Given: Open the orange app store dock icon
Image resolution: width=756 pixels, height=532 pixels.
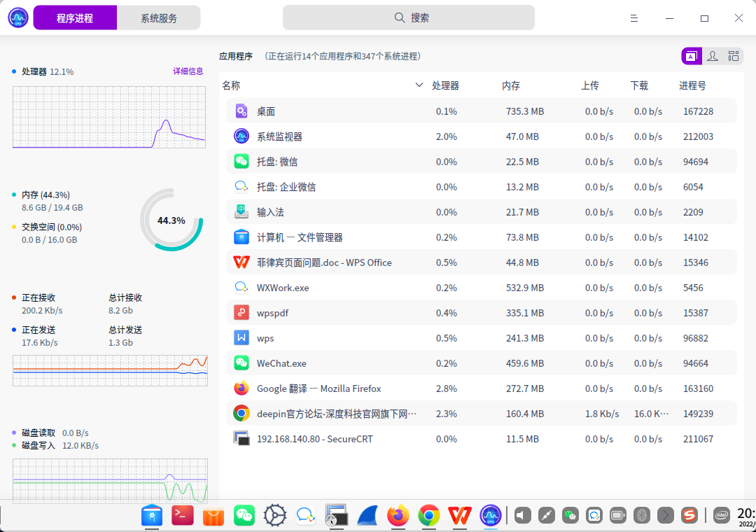Looking at the screenshot, I should [213, 516].
